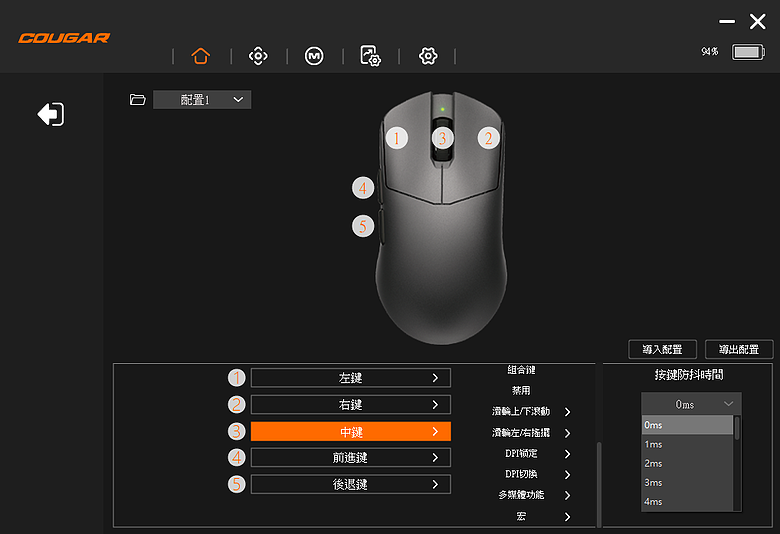Open the performance settings icon
The height and width of the screenshot is (534, 780).
[371, 56]
